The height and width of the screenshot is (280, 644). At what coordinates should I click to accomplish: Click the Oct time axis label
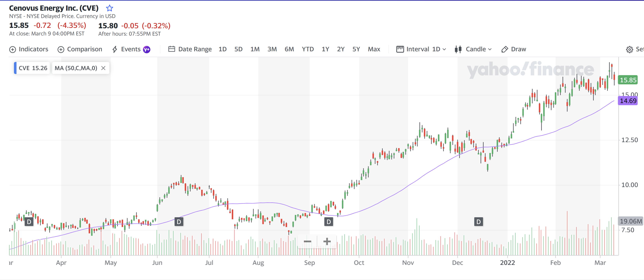(x=359, y=263)
